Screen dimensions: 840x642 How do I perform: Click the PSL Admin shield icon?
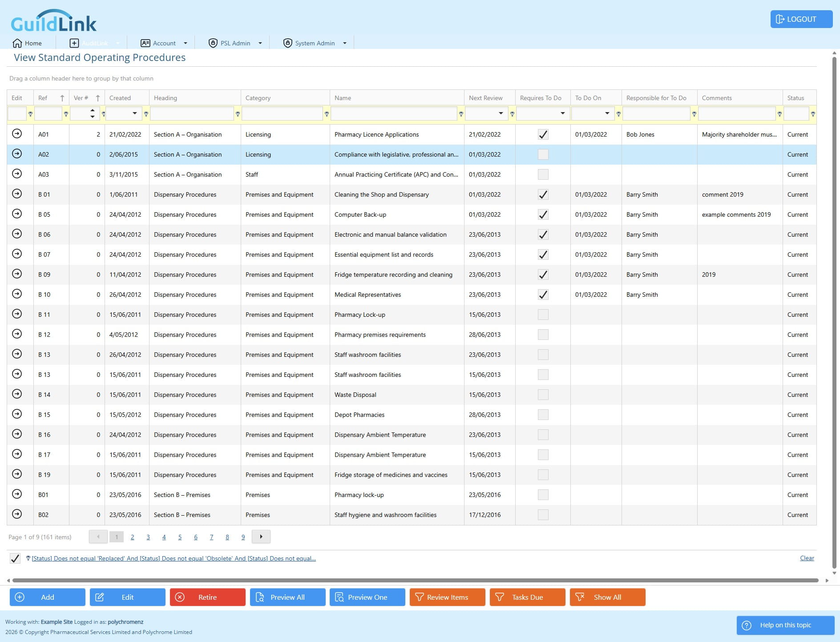point(213,43)
